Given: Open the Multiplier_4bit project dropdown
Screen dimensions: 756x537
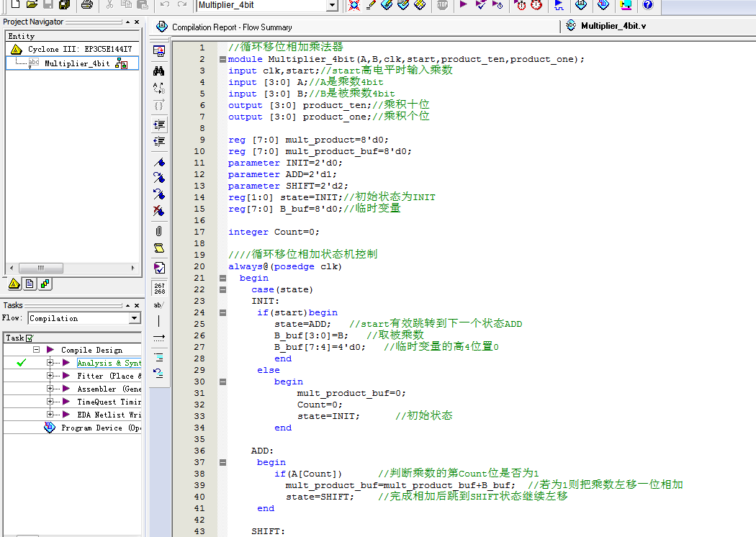Looking at the screenshot, I should click(332, 5).
